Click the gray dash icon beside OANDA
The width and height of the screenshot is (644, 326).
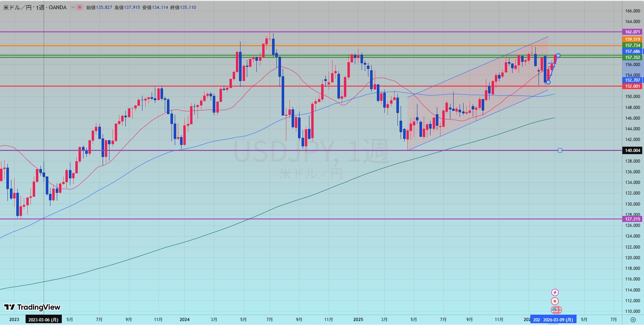pos(73,7)
